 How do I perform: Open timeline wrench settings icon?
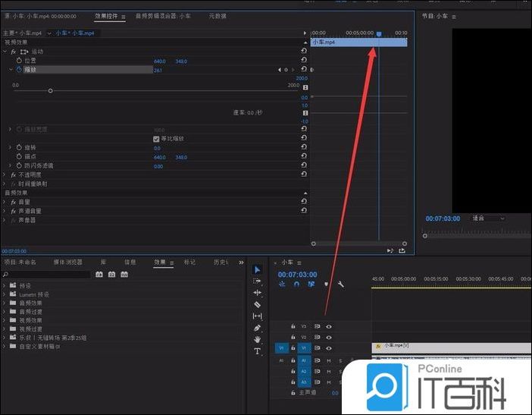point(341,284)
